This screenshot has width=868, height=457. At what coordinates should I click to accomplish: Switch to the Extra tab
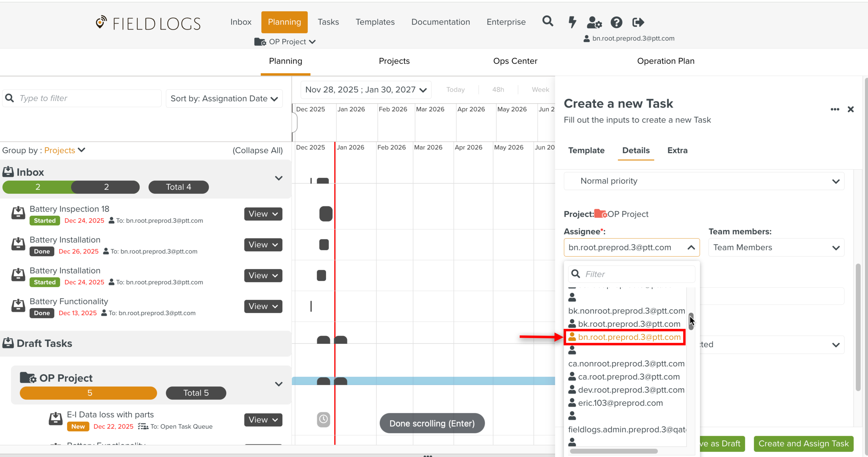(677, 150)
